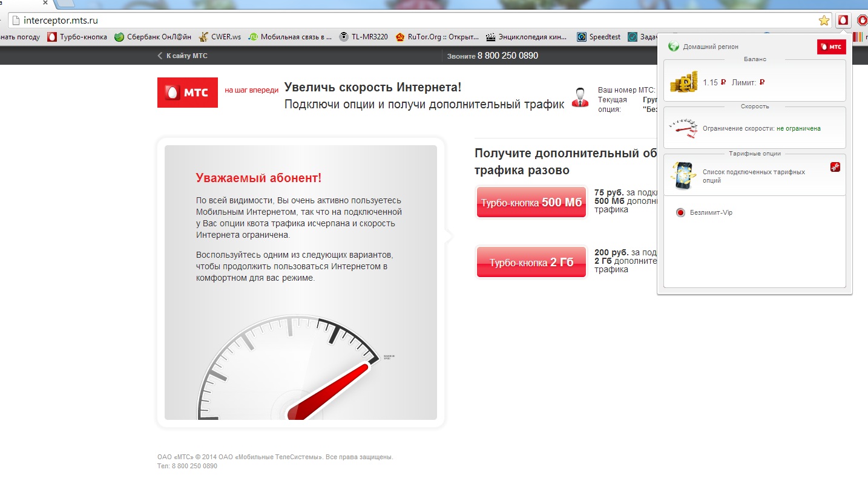Click the Список подключенных тарифных опций text
Viewport: 868px width, 484px height.
tap(754, 176)
